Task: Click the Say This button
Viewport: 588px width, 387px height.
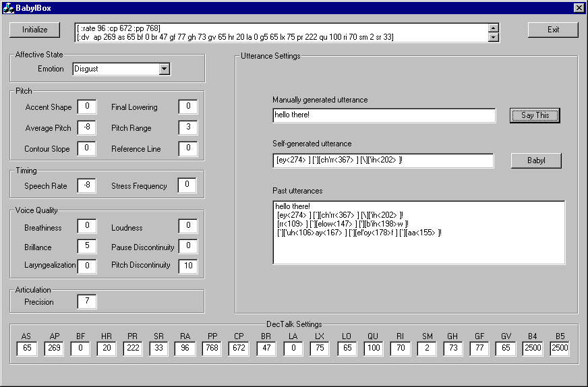Action: point(535,115)
